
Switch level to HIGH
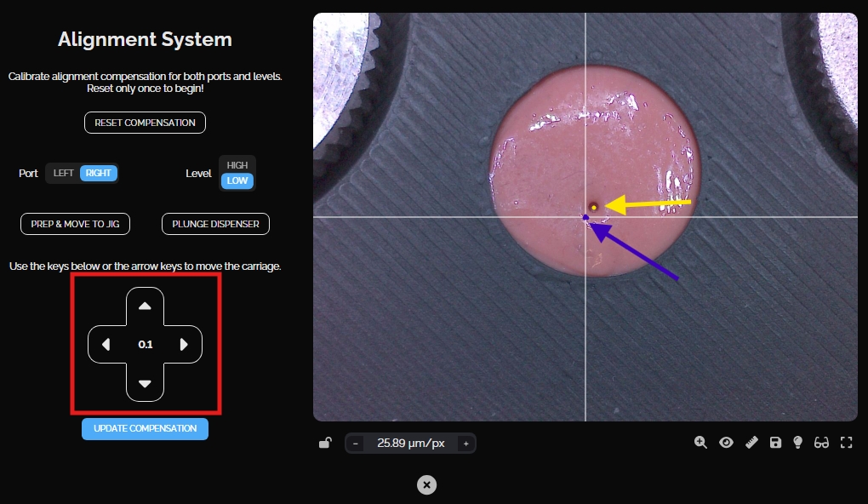(x=237, y=165)
